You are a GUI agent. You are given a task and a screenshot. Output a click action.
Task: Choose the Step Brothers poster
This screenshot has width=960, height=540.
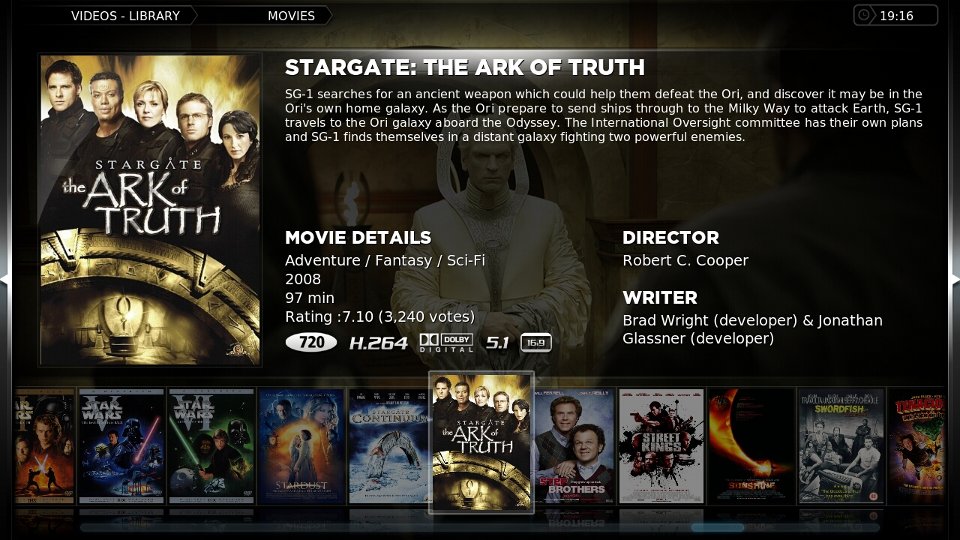(574, 446)
